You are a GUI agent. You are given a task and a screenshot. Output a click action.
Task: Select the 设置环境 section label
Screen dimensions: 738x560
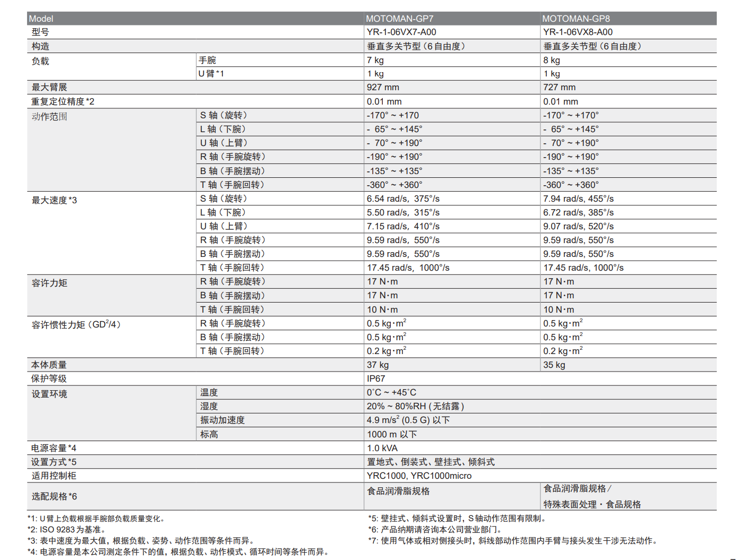click(49, 394)
